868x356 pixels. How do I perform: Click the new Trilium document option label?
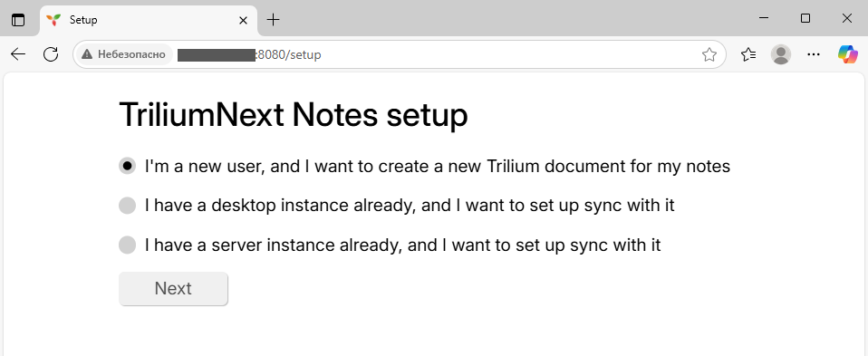pos(438,166)
